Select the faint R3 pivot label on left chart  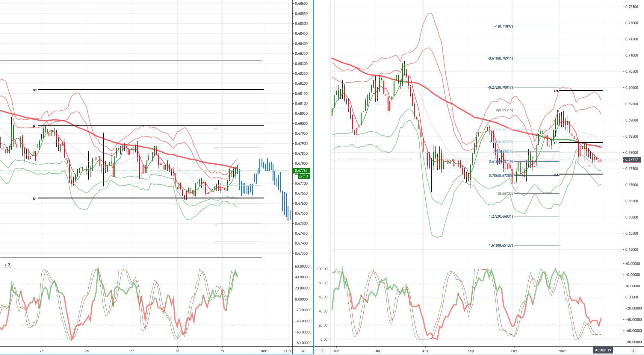(x=215, y=129)
